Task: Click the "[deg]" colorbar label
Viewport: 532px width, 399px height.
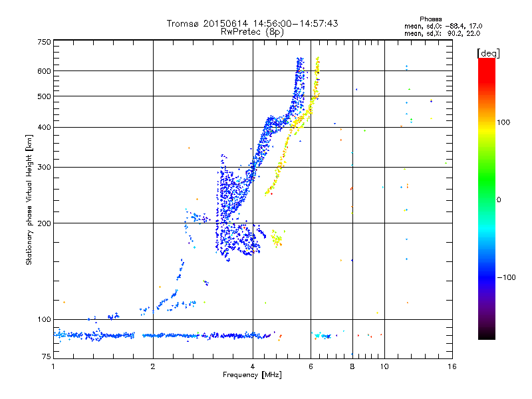Action: coord(488,53)
